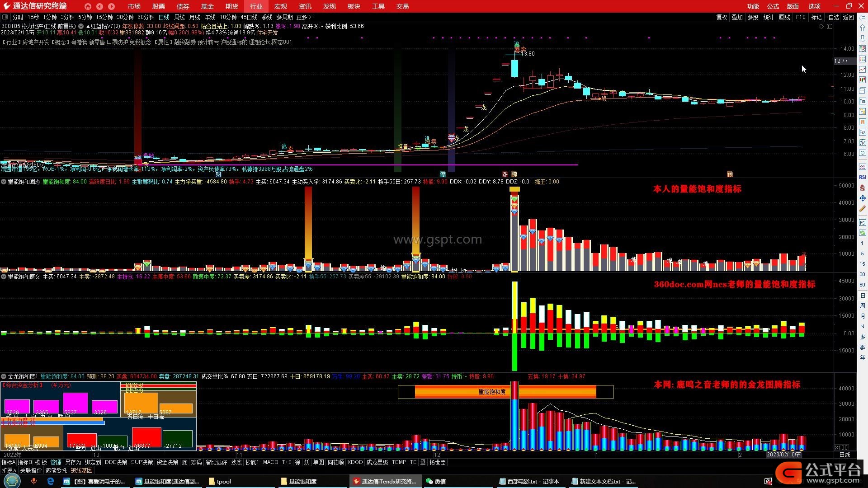
Task: Open the 资讯 menu
Action: (305, 6)
